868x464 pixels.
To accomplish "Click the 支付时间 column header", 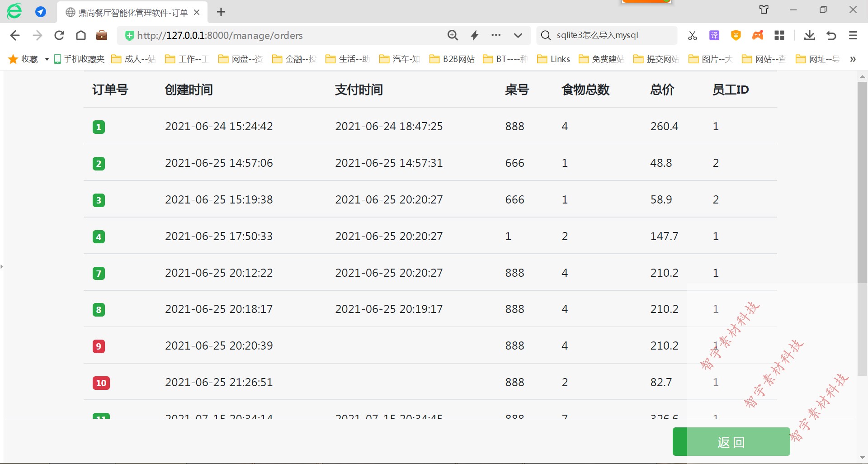I will coord(359,90).
